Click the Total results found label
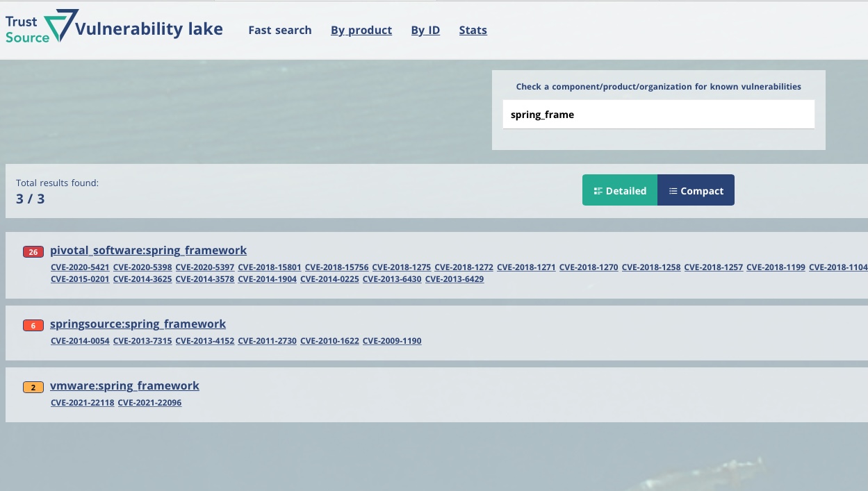The image size is (868, 491). (x=58, y=183)
